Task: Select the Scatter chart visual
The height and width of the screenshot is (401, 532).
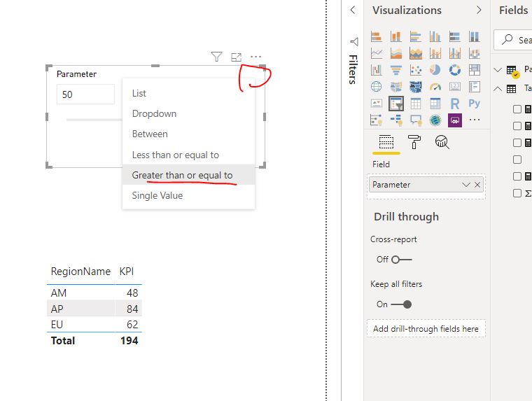Action: tap(416, 70)
